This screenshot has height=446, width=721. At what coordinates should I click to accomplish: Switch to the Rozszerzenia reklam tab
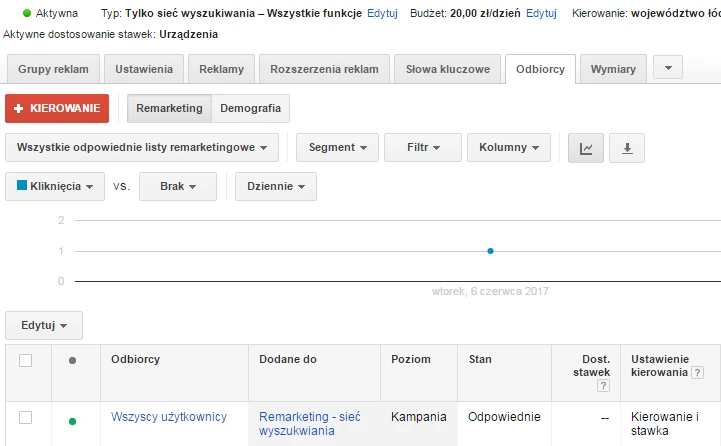pyautogui.click(x=324, y=69)
